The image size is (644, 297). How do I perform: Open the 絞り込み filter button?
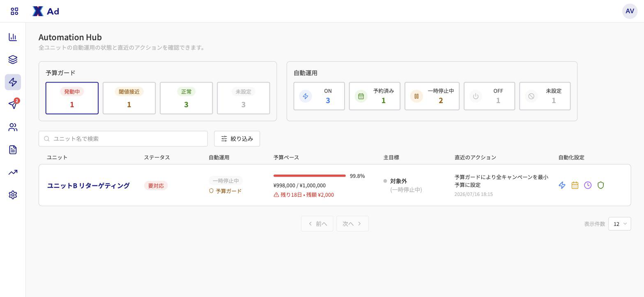(237, 139)
